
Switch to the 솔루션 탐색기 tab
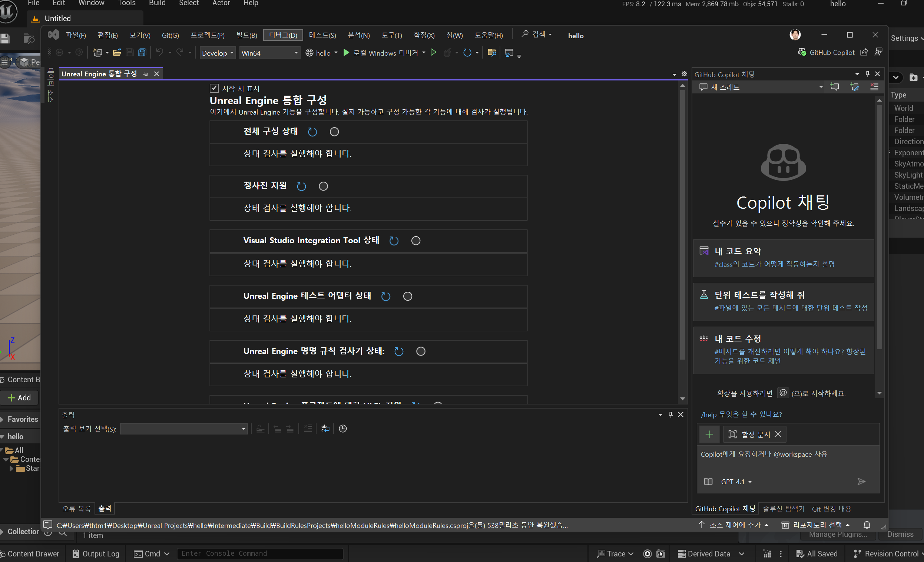click(784, 509)
